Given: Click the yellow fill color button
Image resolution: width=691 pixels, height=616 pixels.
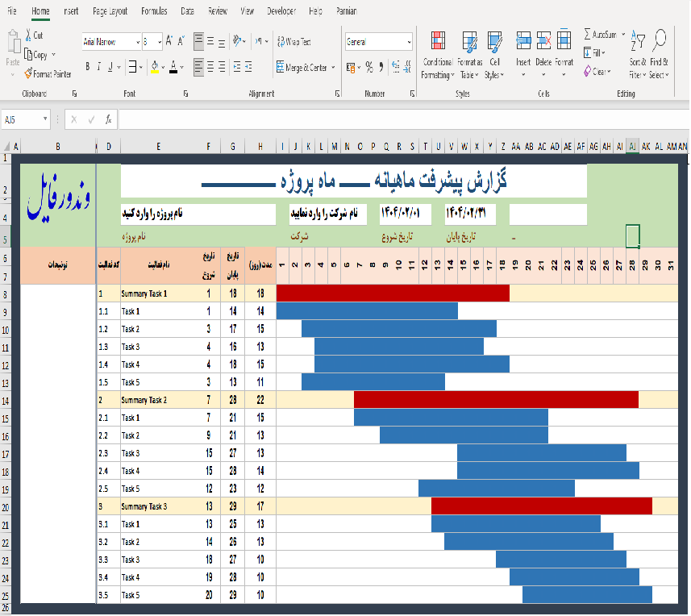Looking at the screenshot, I should coord(155,67).
